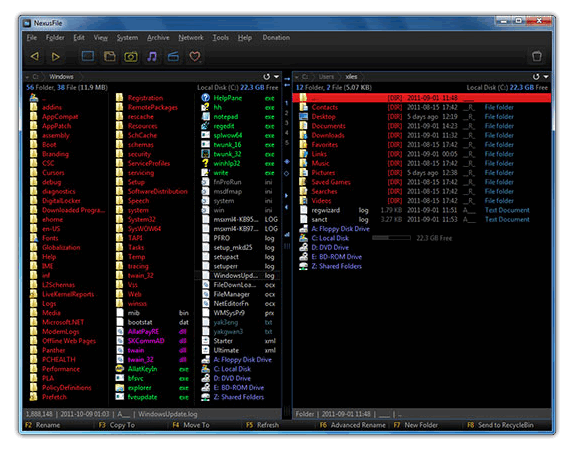Open the Help menu

coord(245,37)
